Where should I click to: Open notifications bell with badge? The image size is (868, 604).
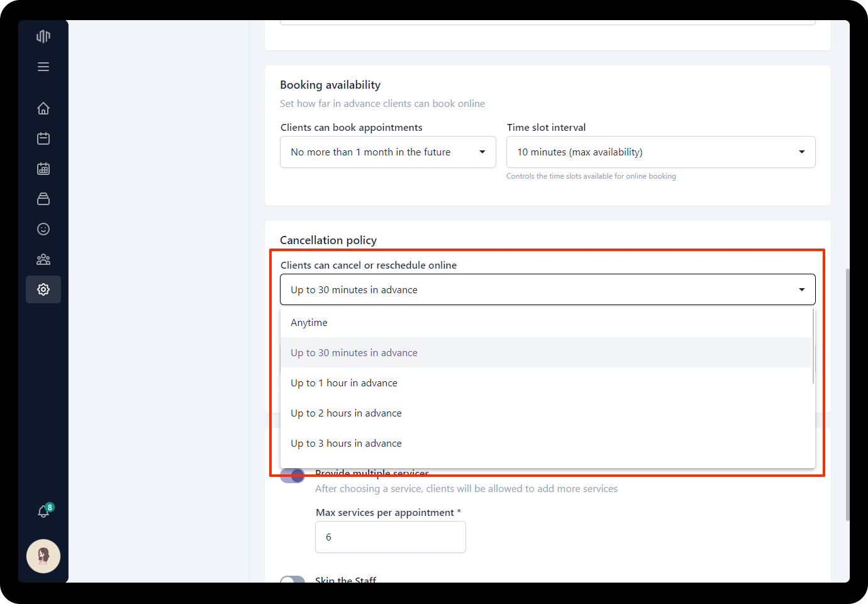point(43,512)
